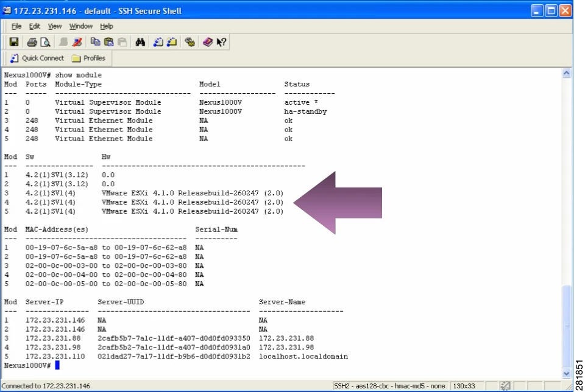Open the Help menu
Viewport: 585px width, 392px height.
point(106,26)
